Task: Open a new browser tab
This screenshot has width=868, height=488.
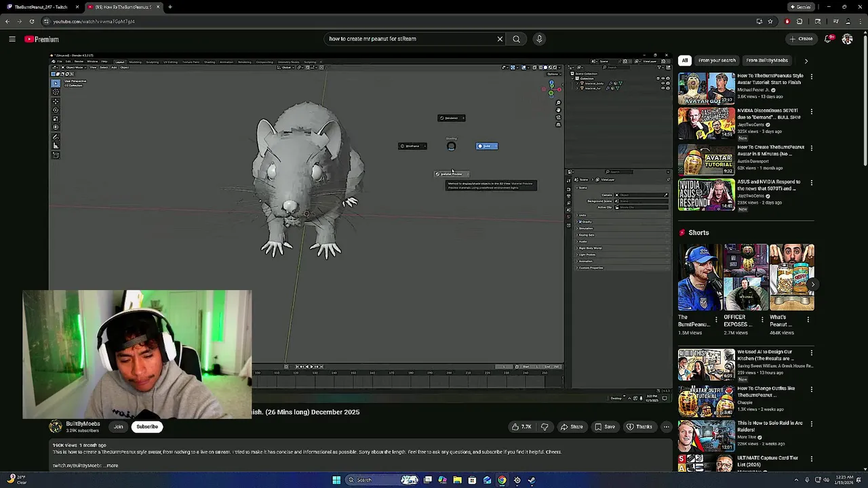Action: click(170, 7)
